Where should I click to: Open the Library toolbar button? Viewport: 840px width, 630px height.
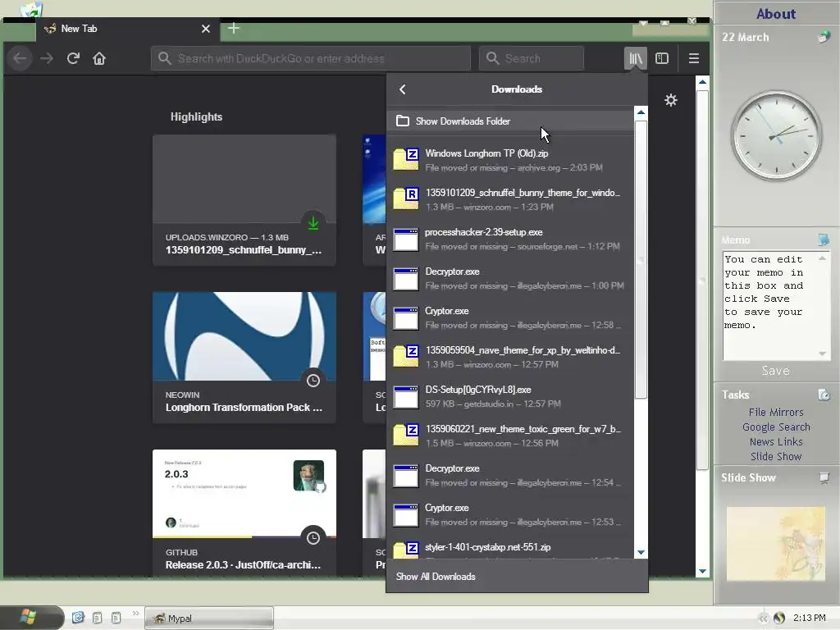(x=636, y=58)
